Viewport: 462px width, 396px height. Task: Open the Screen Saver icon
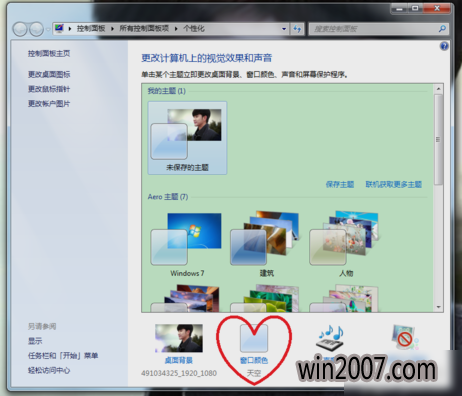(404, 337)
